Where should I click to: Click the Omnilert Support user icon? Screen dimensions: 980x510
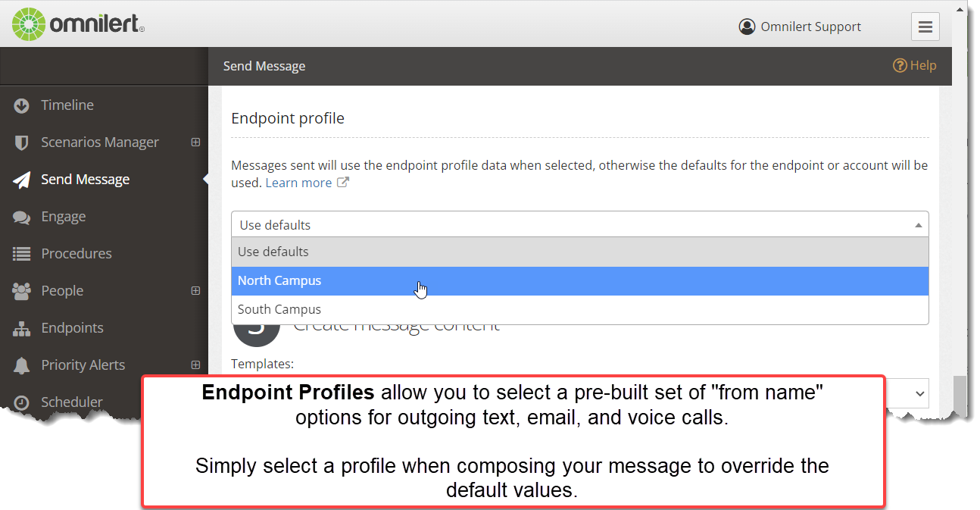click(747, 27)
